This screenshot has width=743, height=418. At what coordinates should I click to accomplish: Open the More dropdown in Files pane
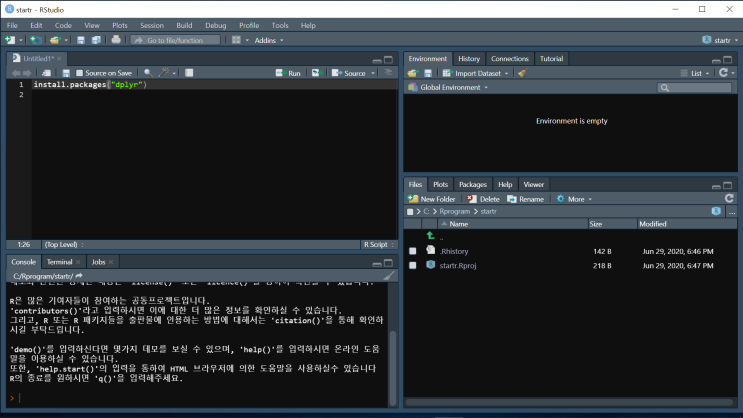tap(574, 199)
